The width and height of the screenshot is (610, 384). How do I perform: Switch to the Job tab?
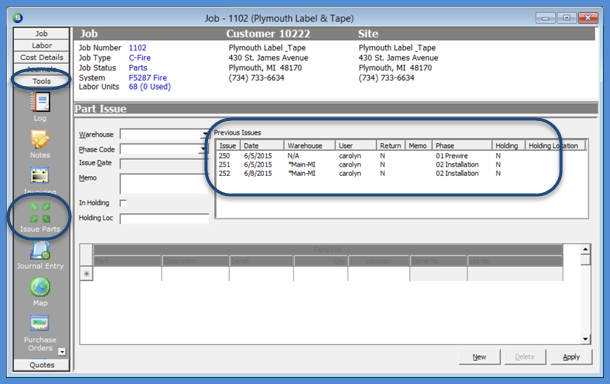click(x=42, y=33)
